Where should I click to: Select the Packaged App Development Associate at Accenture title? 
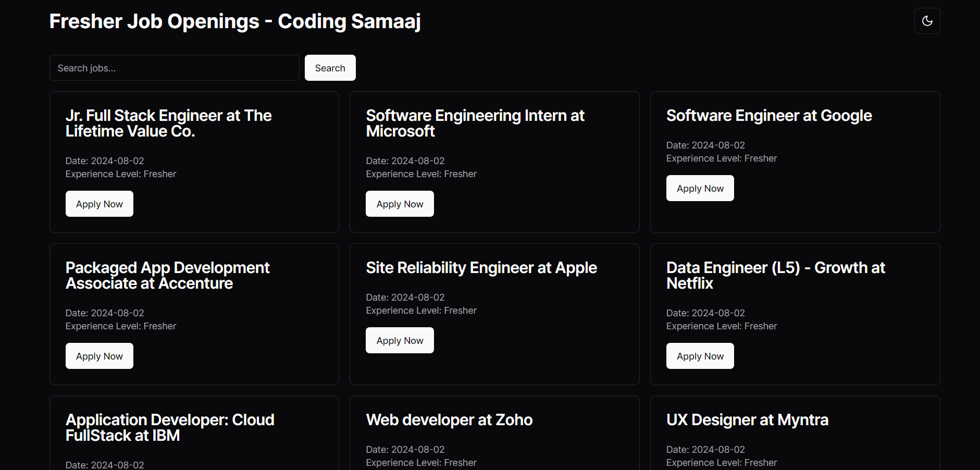click(x=168, y=275)
